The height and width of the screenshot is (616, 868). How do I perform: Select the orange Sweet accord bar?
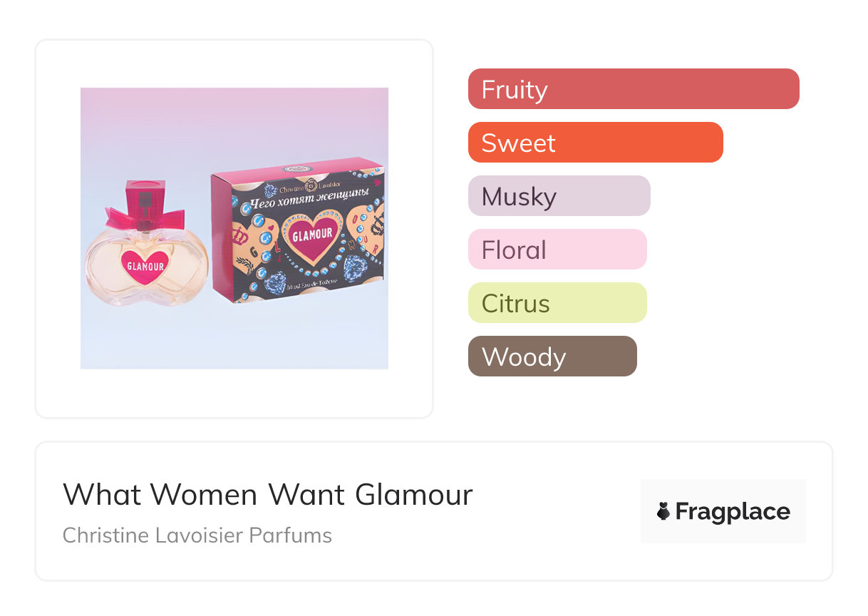point(595,143)
